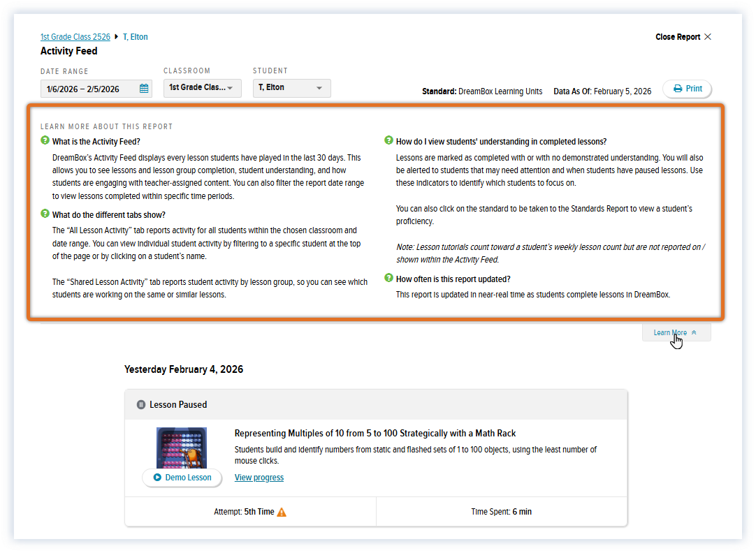Screen dimensions: 756x553
Task: Click the heading How often is this report updated?
Action: pyautogui.click(x=453, y=279)
